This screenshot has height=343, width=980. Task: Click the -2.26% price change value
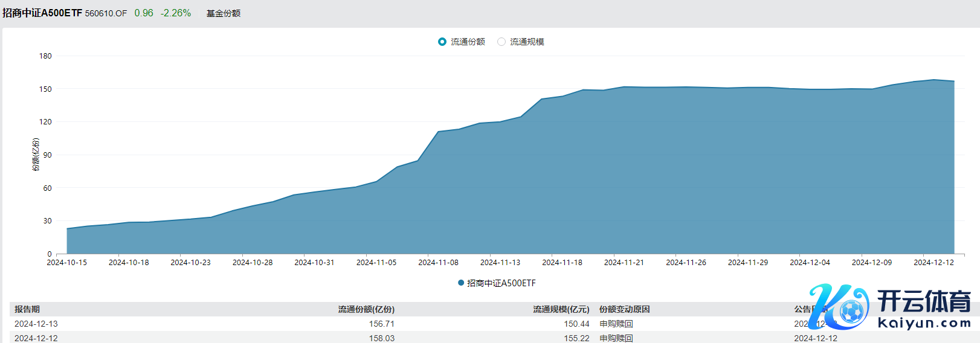pos(176,13)
